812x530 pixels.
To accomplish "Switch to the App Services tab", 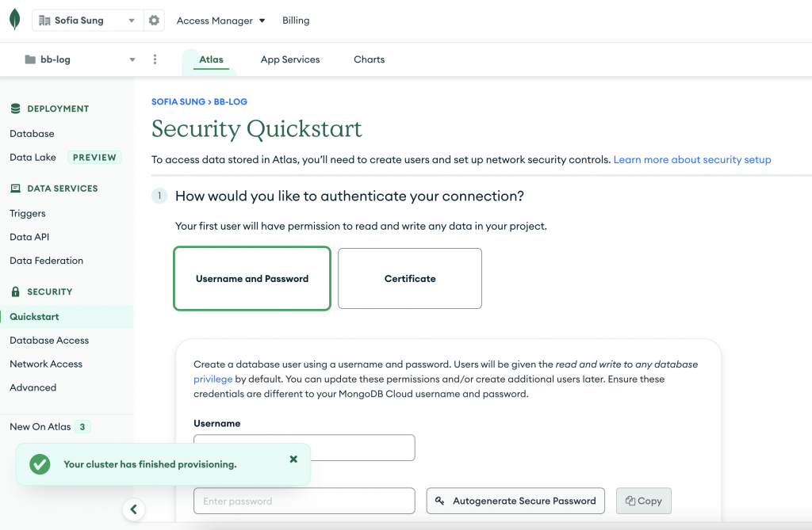I will pyautogui.click(x=290, y=59).
